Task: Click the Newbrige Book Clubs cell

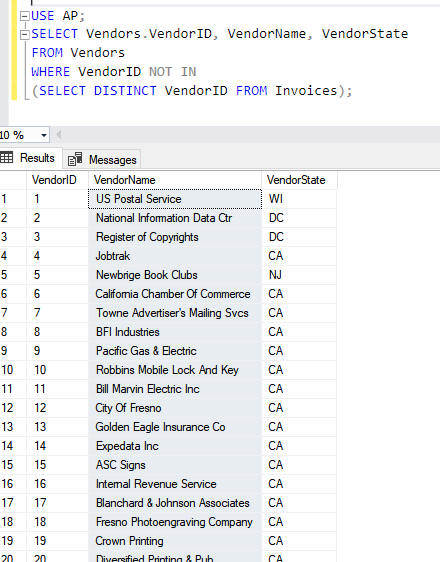Action: point(175,275)
